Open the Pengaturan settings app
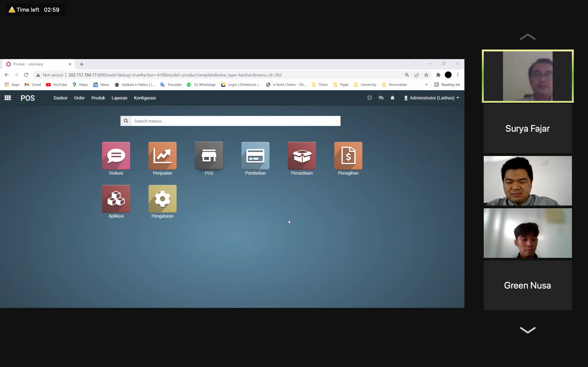This screenshot has width=588, height=367. click(162, 199)
